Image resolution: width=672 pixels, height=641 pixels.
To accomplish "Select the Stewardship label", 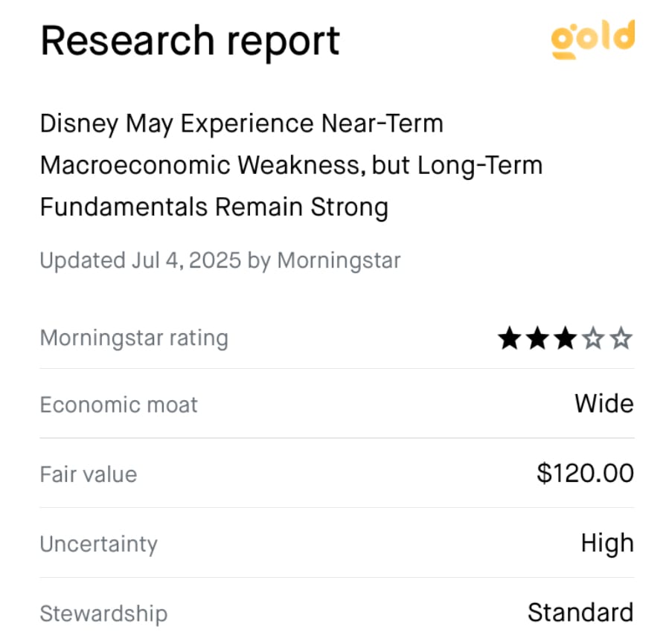I will coord(103,613).
